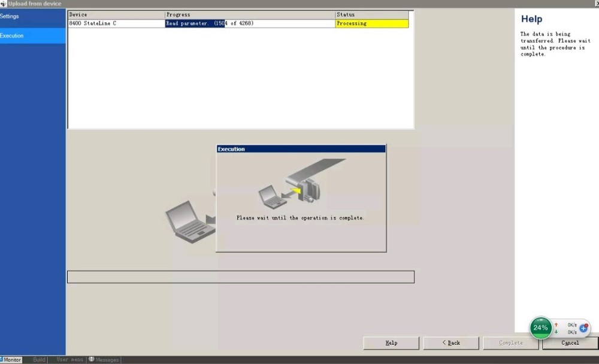The width and height of the screenshot is (599, 364).
Task: Click the Messages icon in bottom bar
Action: [x=92, y=360]
